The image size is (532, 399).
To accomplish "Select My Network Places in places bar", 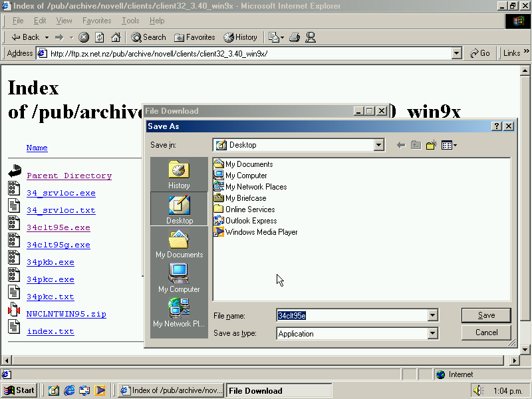I will [179, 313].
